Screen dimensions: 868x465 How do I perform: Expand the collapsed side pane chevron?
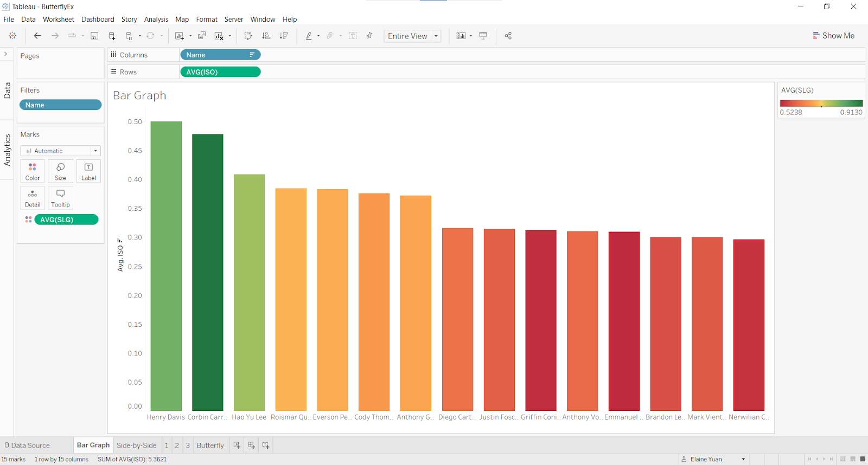(5, 54)
